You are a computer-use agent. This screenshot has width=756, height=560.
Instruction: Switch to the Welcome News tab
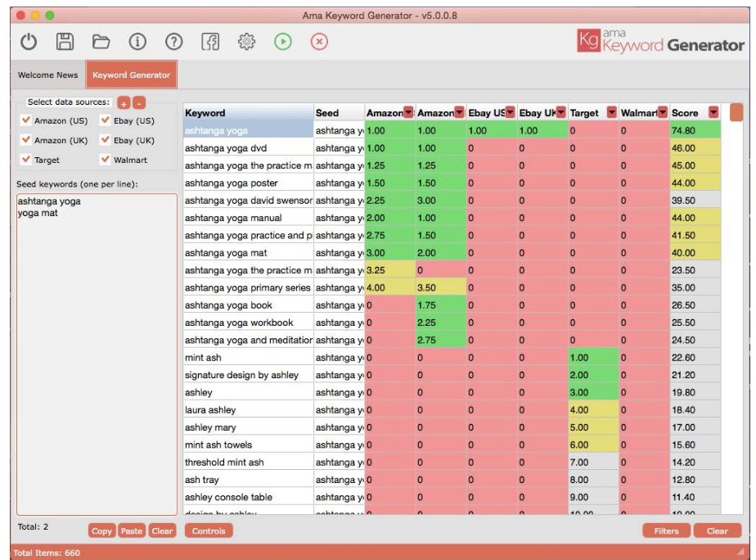coord(47,75)
